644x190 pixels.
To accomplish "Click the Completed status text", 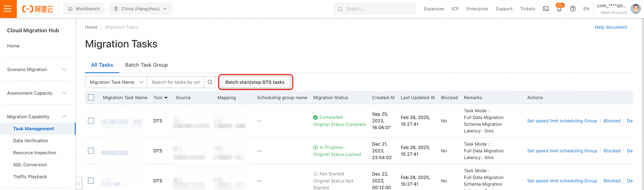I will pyautogui.click(x=331, y=117).
